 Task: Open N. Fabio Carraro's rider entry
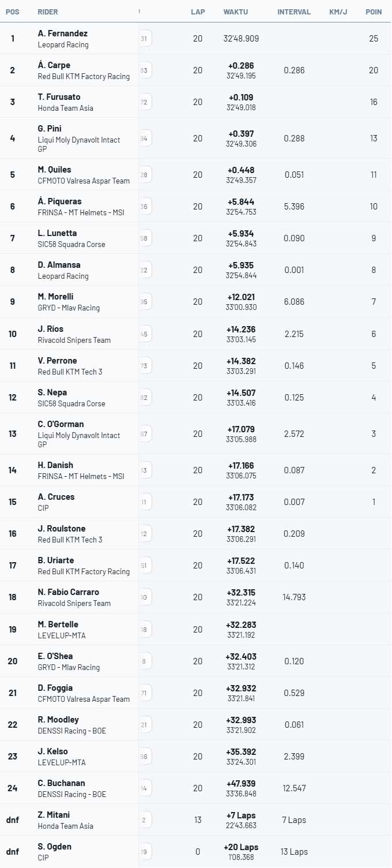[69, 592]
